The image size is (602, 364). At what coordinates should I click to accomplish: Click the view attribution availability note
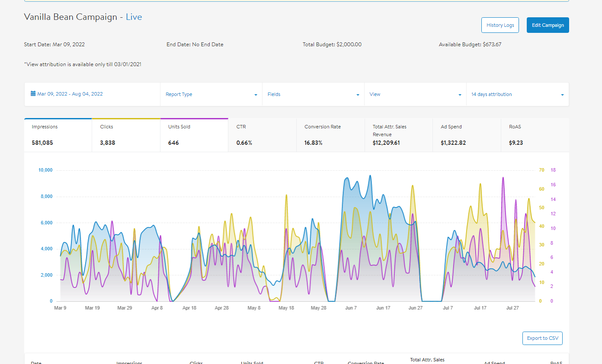83,64
